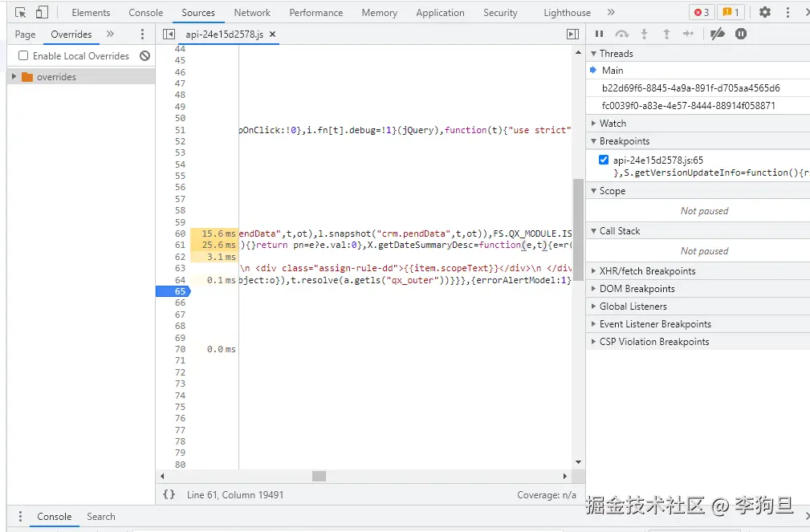Viewport: 810px width, 532px height.
Task: Open the console drawer three-dot menu
Action: tap(20, 517)
